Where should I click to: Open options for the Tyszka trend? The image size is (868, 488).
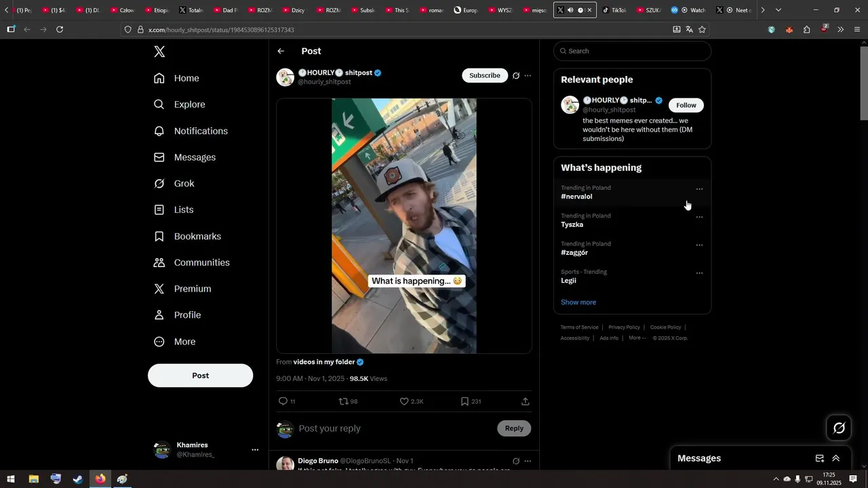point(699,217)
